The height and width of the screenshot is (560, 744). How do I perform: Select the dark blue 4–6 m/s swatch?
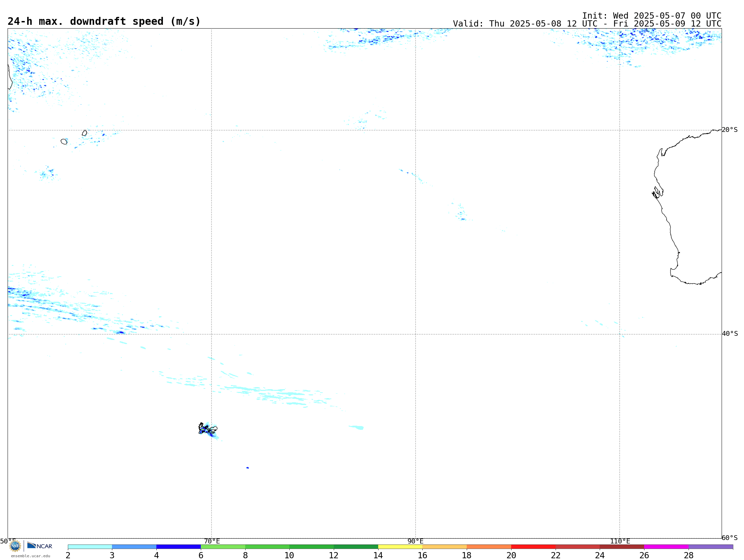tap(178, 547)
